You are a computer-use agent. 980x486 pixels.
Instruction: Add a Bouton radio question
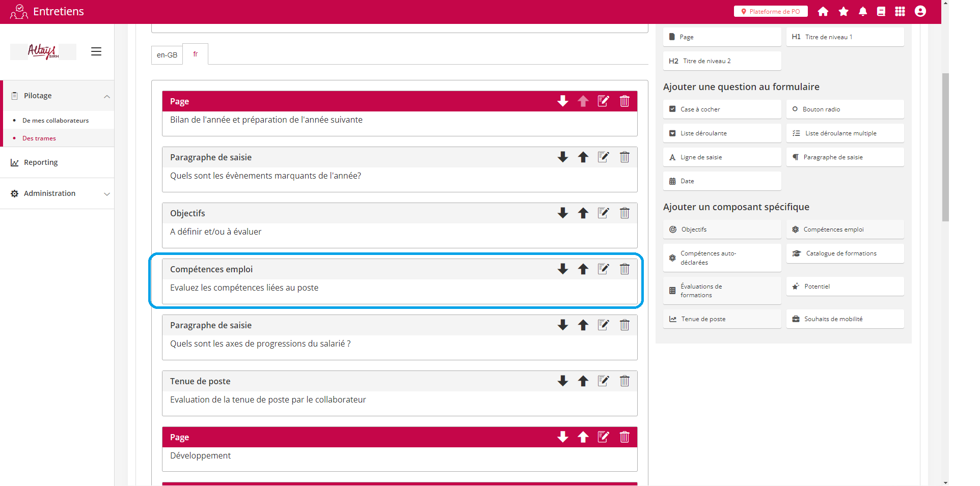[845, 109]
